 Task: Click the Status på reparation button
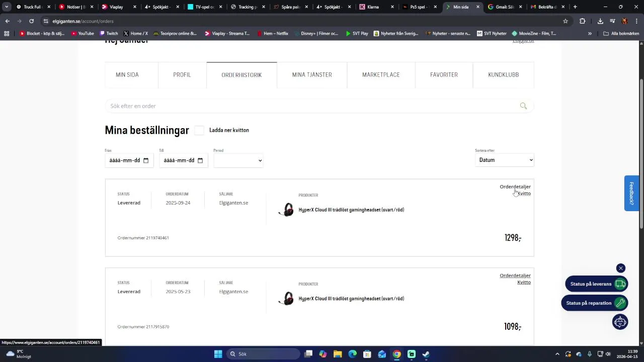594,303
